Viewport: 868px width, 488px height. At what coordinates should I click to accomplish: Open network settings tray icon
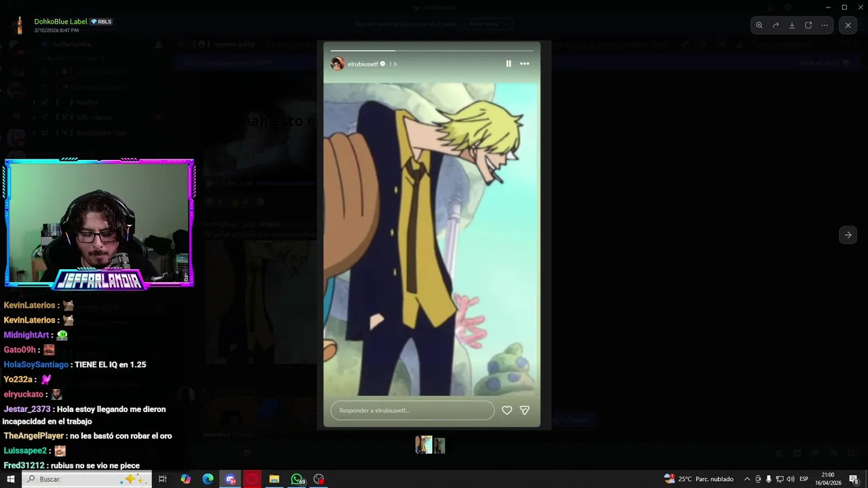pyautogui.click(x=779, y=479)
